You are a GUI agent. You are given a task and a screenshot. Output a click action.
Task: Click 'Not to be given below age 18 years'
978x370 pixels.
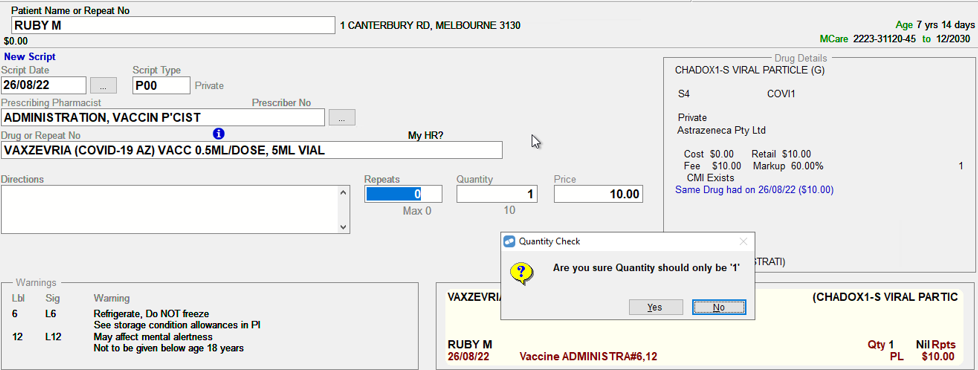168,348
